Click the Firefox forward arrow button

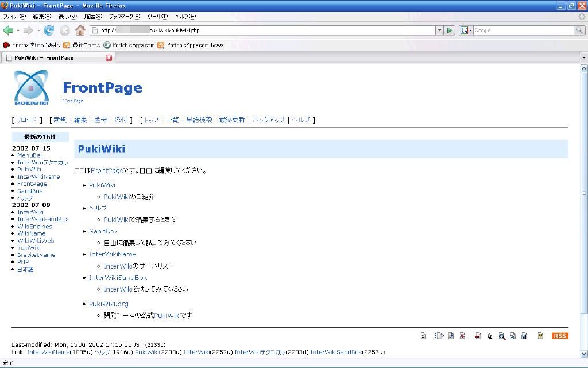[28, 30]
